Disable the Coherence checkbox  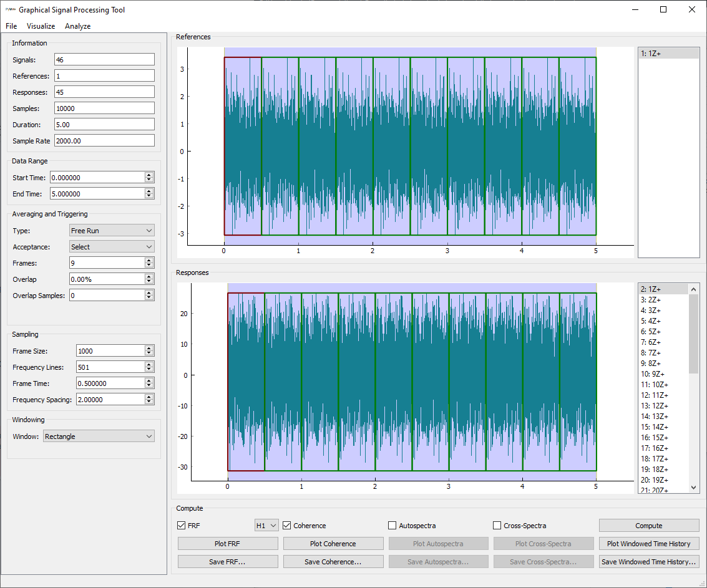287,526
